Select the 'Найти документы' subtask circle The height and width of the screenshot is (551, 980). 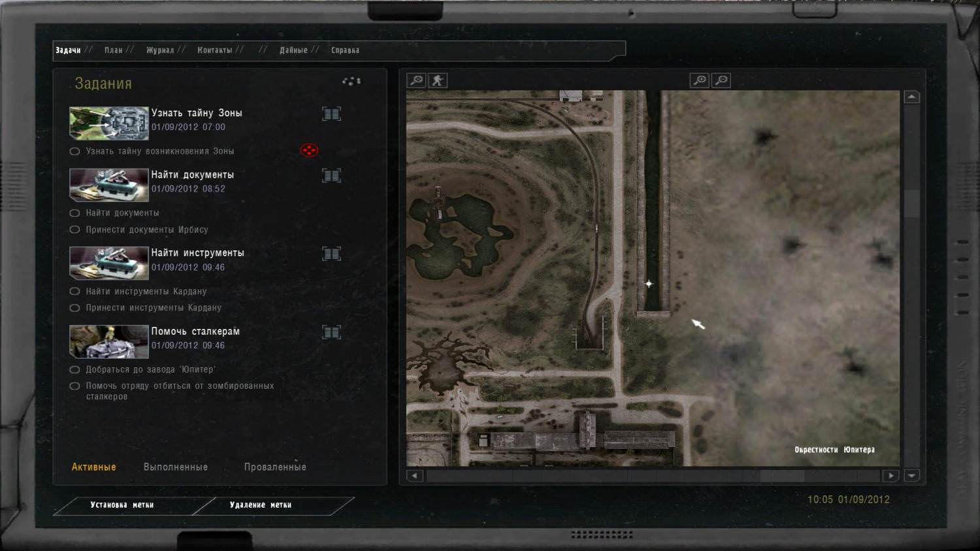pos(74,213)
